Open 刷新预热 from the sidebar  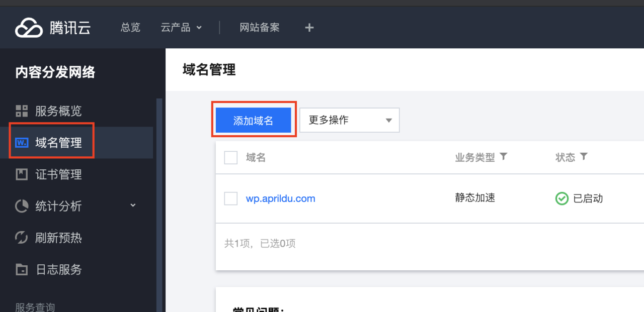click(x=50, y=238)
